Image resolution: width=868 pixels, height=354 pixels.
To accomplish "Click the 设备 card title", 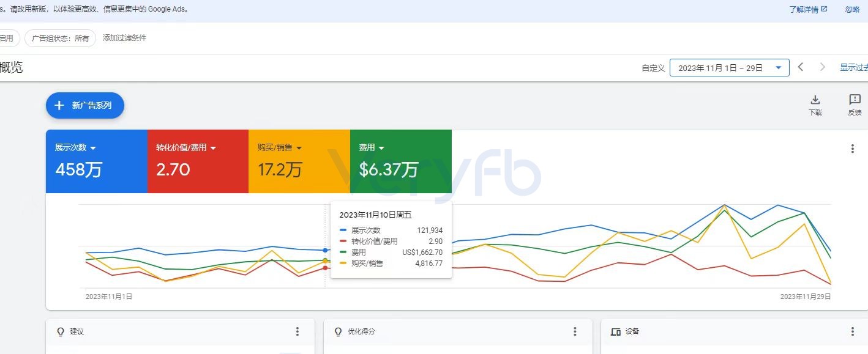I will [632, 331].
